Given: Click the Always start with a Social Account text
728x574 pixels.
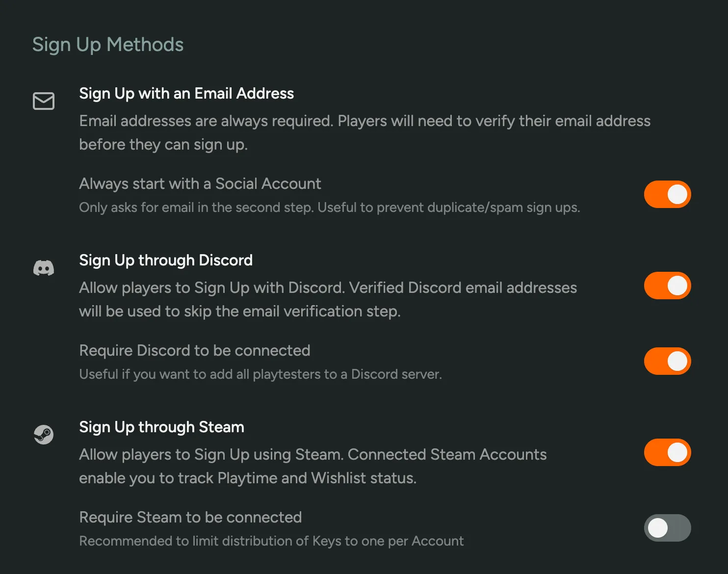Looking at the screenshot, I should click(200, 183).
